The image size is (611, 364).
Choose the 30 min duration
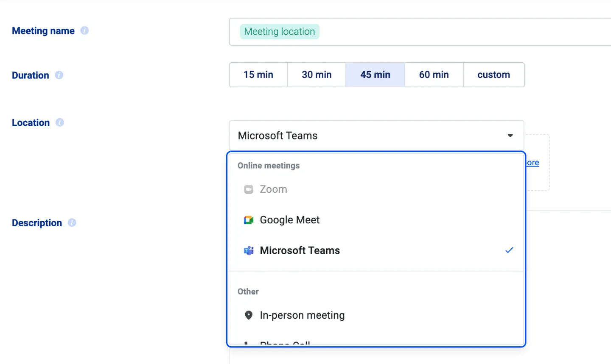[x=317, y=75]
